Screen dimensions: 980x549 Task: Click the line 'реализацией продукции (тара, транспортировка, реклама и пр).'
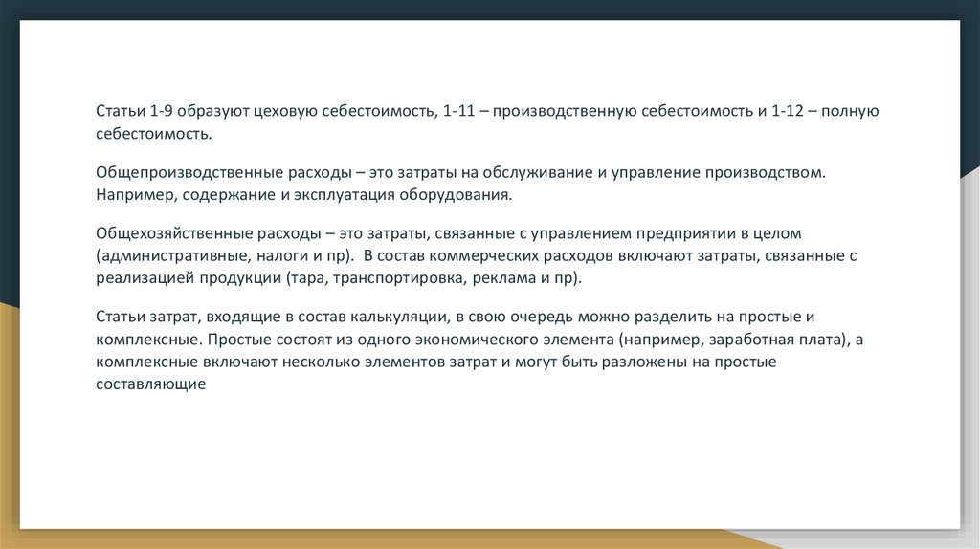tap(339, 278)
